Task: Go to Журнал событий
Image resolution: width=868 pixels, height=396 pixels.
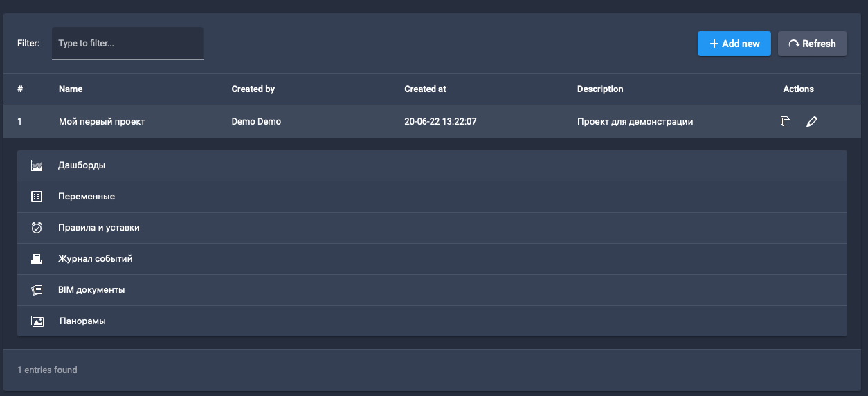Action: tap(96, 259)
